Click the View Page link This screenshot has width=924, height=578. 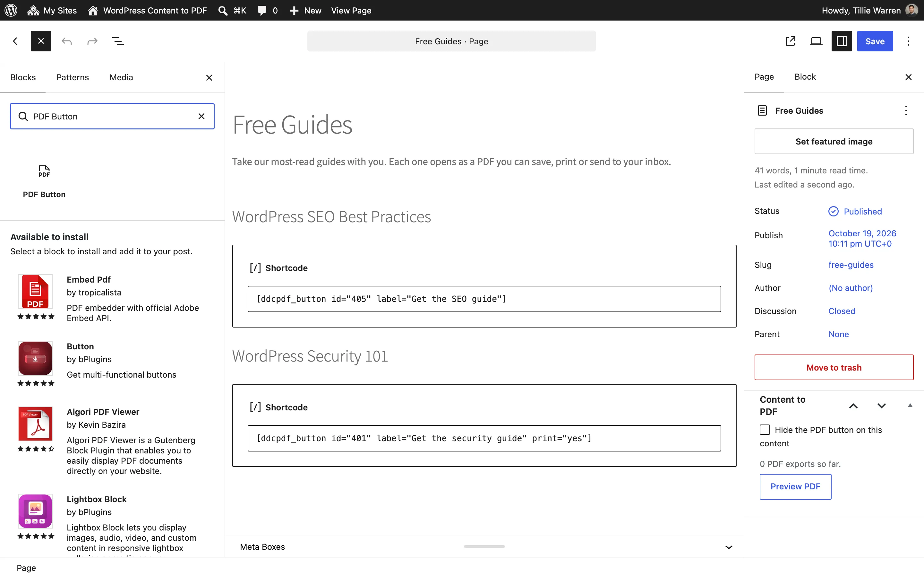point(351,10)
